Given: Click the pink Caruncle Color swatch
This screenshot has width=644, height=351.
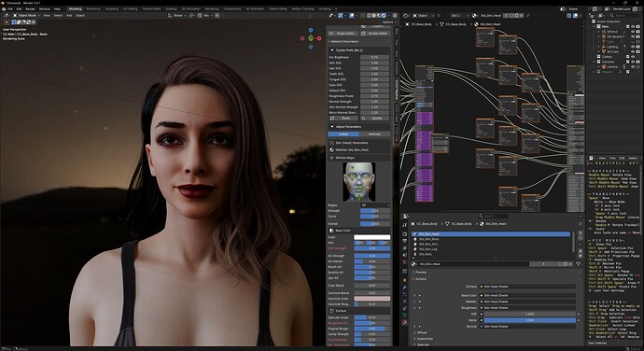Looking at the screenshot, I should tap(371, 299).
